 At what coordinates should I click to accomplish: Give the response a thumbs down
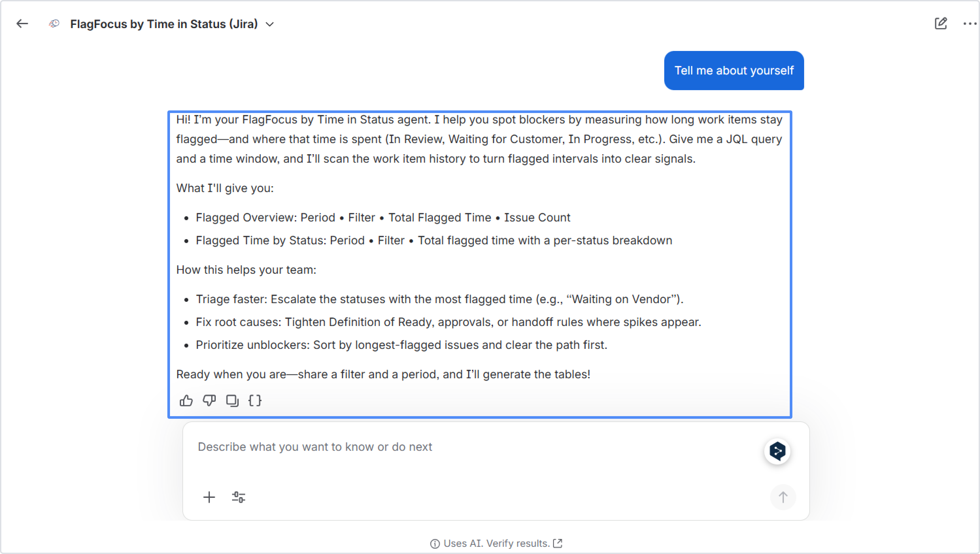pyautogui.click(x=209, y=401)
